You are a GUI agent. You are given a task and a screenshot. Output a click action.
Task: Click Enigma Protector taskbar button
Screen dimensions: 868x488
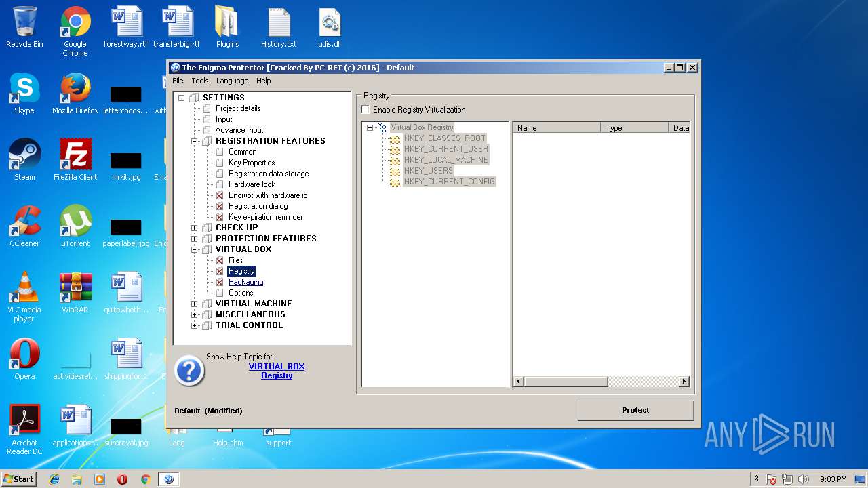click(169, 479)
